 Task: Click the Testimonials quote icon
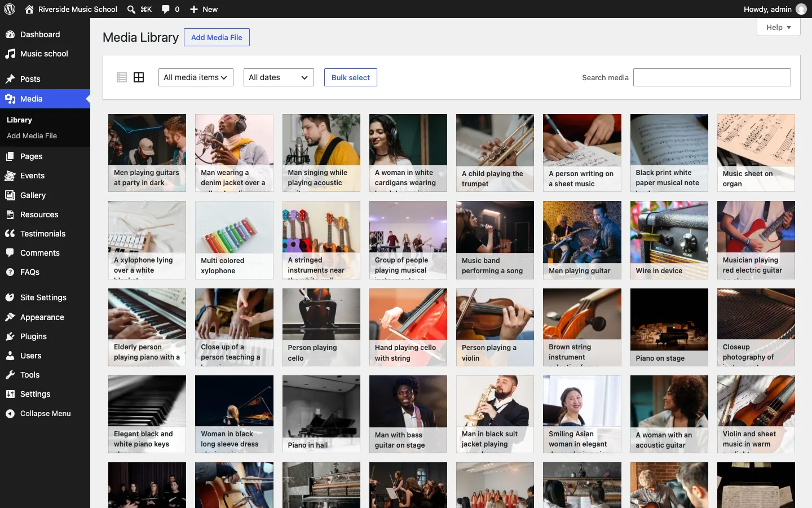(10, 234)
